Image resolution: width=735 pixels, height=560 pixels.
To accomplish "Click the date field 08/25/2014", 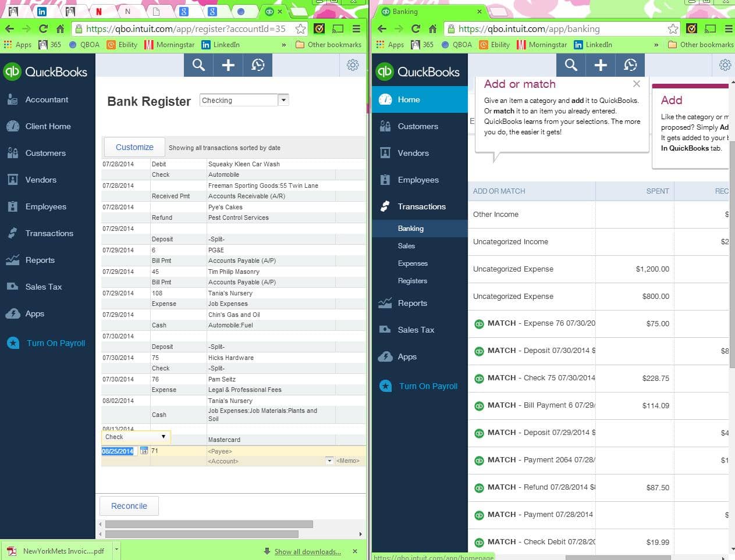I will click(118, 451).
